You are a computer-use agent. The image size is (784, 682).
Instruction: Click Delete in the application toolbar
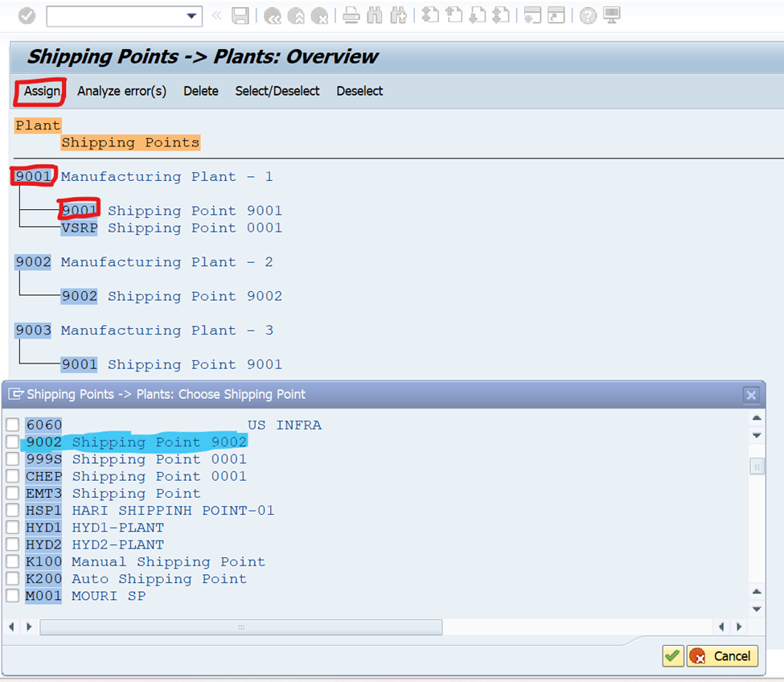click(201, 92)
